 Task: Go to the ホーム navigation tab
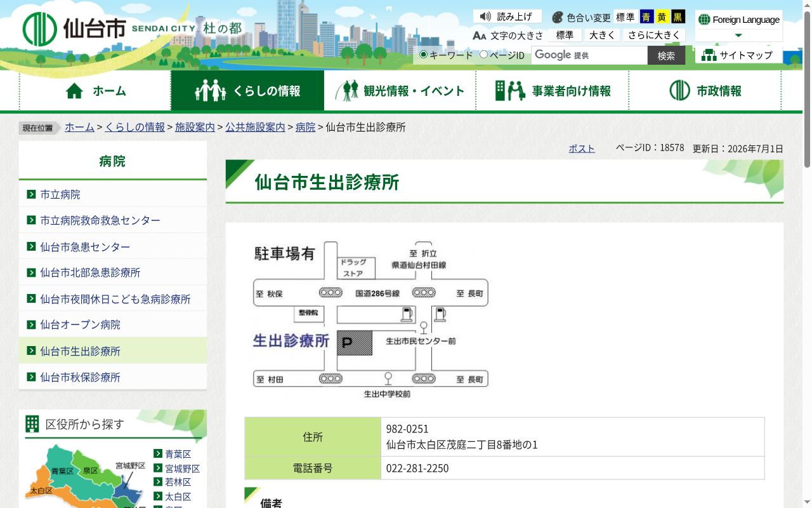coord(95,91)
